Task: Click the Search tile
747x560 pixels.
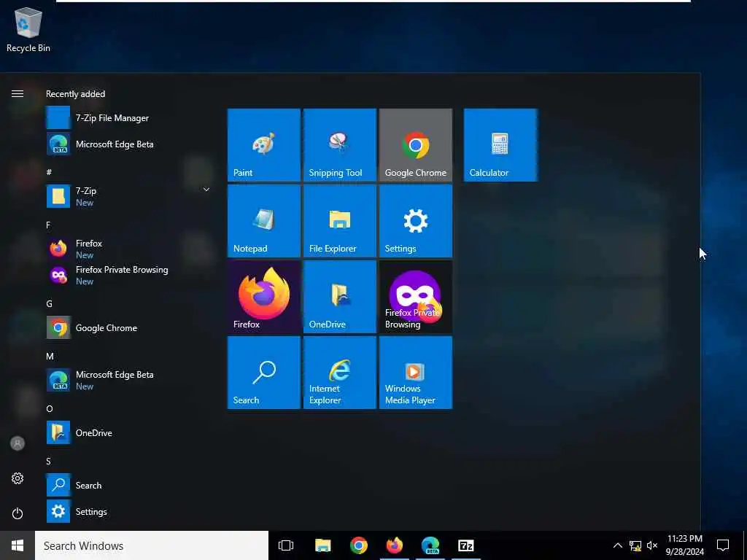Action: [264, 373]
